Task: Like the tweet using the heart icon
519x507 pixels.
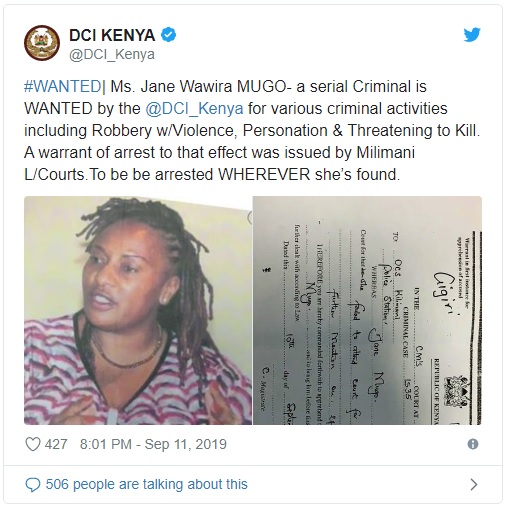Action: tap(33, 444)
